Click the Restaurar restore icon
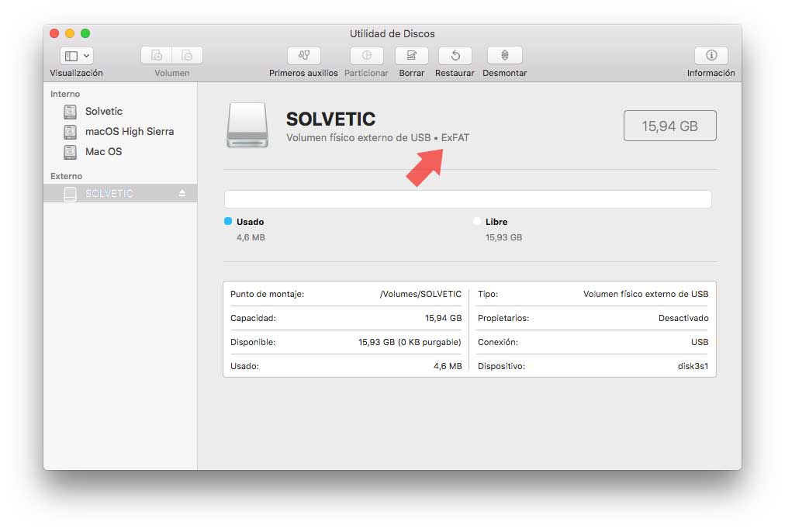Image resolution: width=785 pixels, height=532 pixels. pyautogui.click(x=455, y=55)
